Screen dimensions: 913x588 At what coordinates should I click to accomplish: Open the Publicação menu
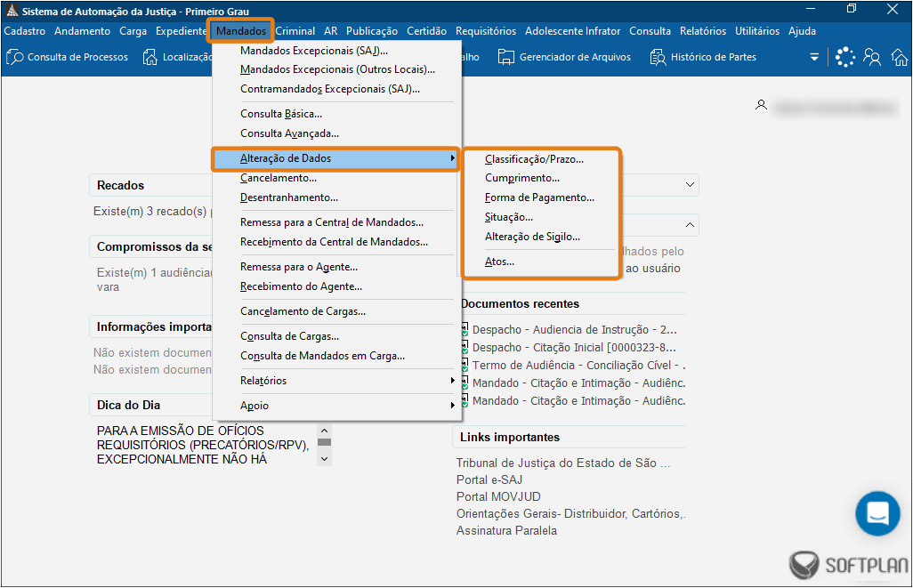(x=371, y=31)
